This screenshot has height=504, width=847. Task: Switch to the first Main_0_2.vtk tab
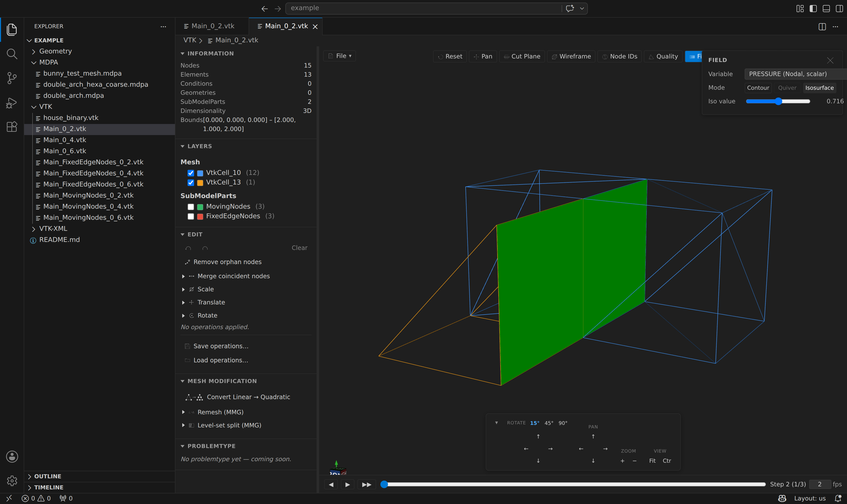(x=212, y=26)
